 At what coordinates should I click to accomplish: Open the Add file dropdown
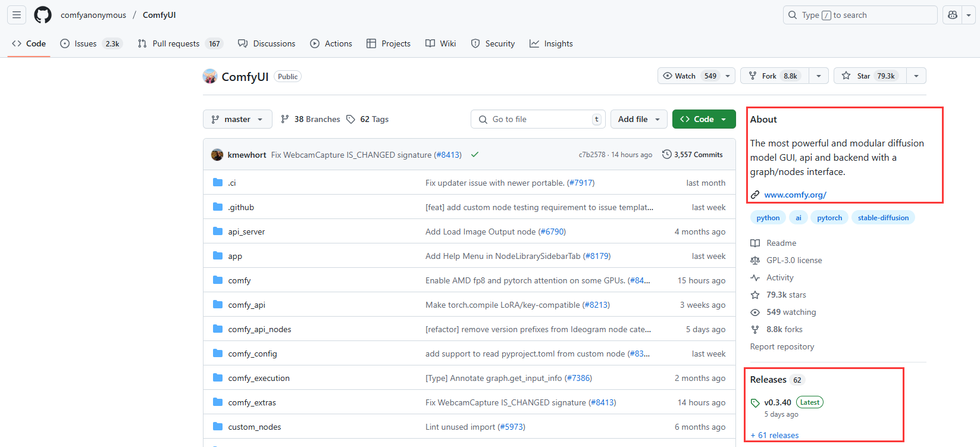click(639, 119)
